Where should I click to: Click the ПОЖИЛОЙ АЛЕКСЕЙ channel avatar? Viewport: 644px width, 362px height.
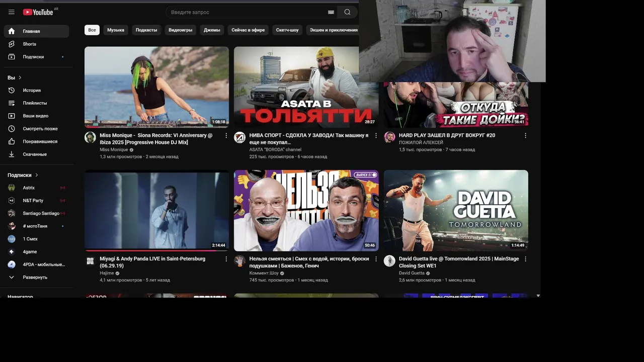click(x=389, y=137)
